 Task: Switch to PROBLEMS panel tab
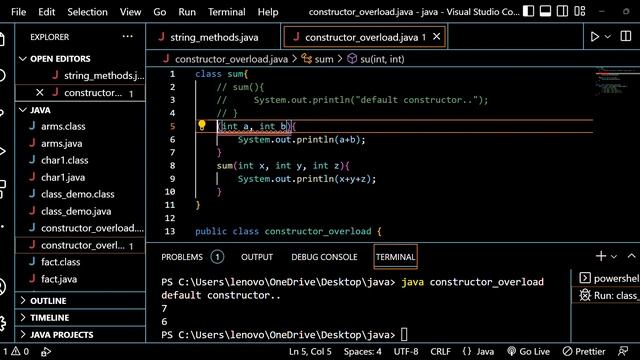pos(182,257)
